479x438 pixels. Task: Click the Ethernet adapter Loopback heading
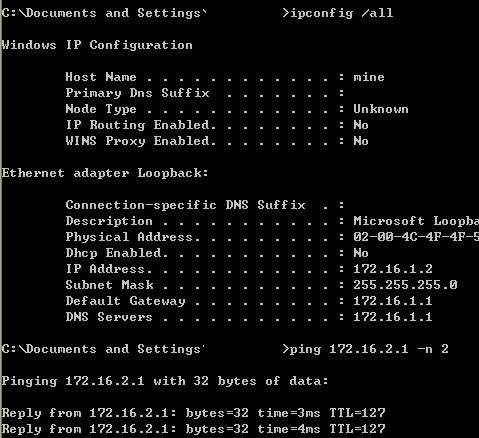pos(105,173)
